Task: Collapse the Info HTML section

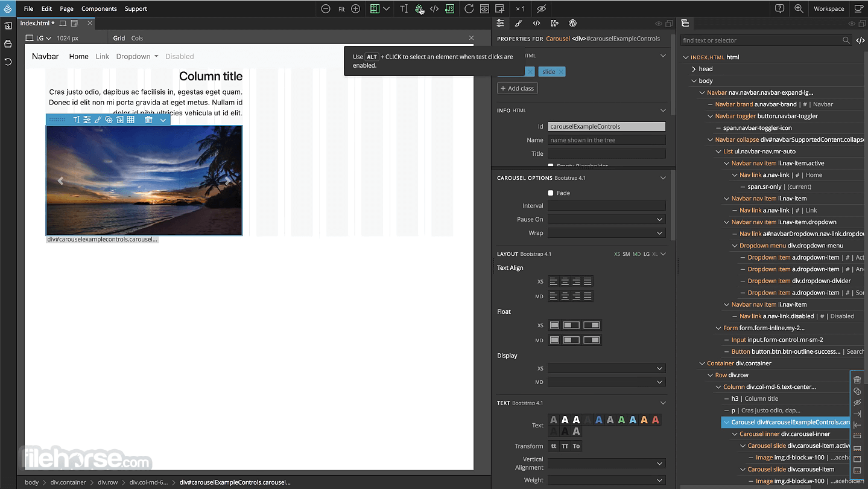Action: pyautogui.click(x=663, y=110)
